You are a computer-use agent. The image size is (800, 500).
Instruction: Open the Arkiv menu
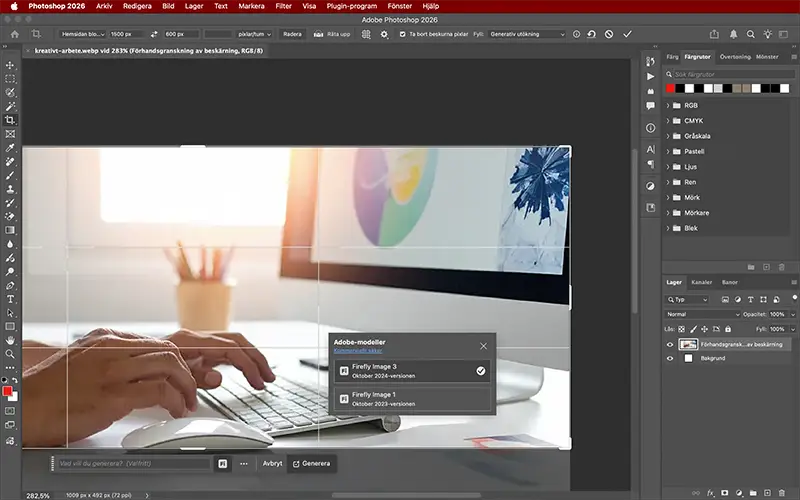[x=104, y=6]
